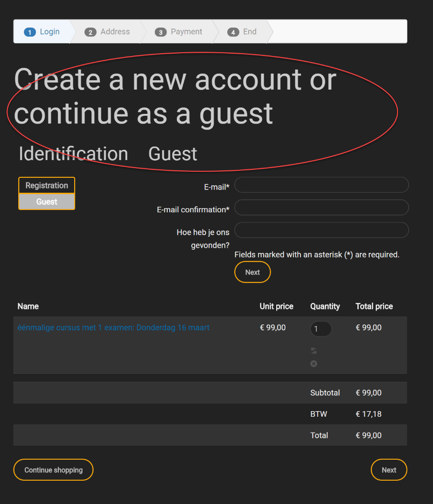
Task: Click the Login step in checkout progress
Action: (42, 32)
